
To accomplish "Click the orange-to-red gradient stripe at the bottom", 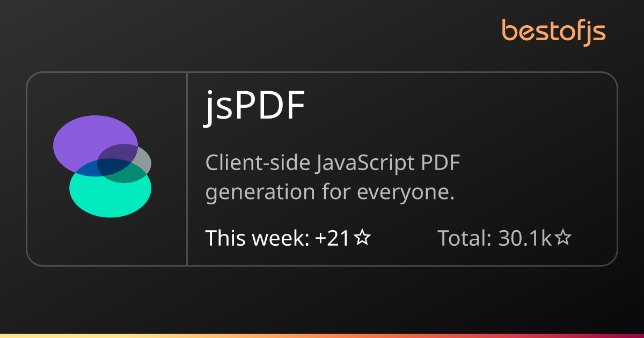I will click(322, 336).
